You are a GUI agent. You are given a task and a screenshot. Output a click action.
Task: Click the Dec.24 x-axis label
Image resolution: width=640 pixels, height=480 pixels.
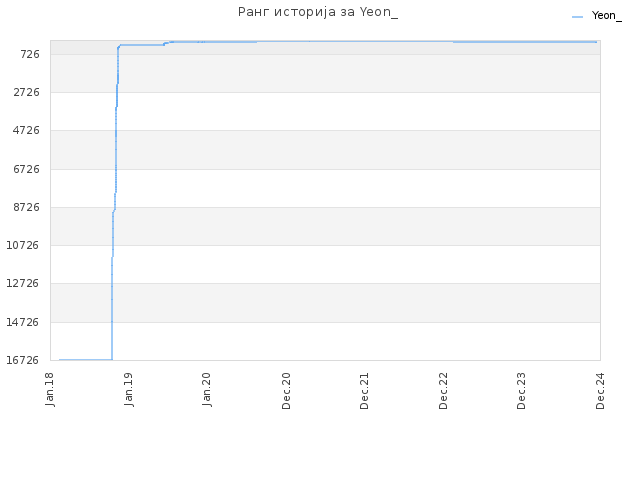pyautogui.click(x=600, y=391)
